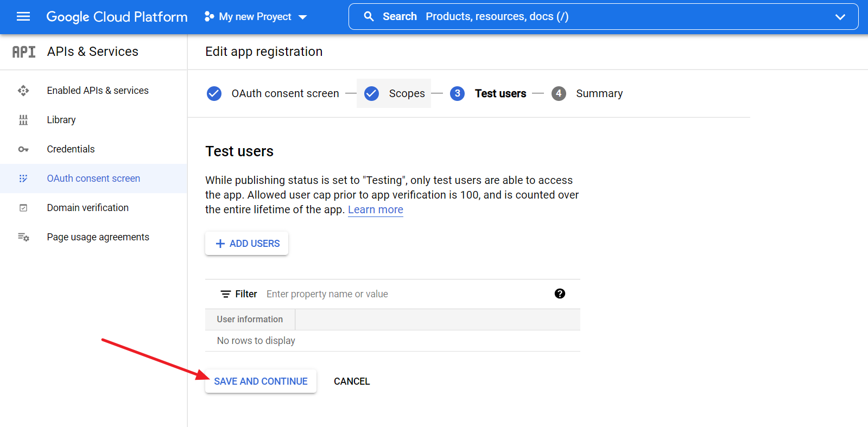
Task: Click the OAuth consent screen sidebar icon
Action: (x=23, y=179)
